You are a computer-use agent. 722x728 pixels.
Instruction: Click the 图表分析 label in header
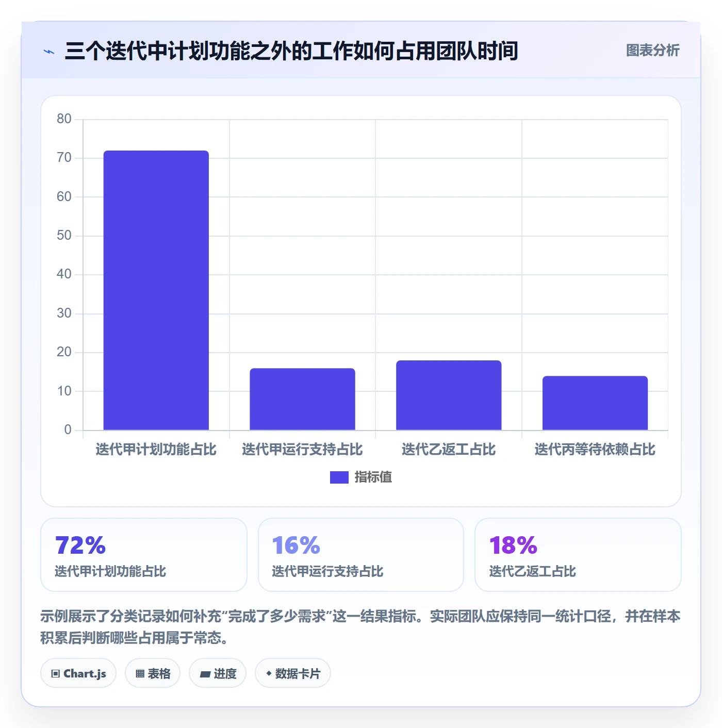652,51
